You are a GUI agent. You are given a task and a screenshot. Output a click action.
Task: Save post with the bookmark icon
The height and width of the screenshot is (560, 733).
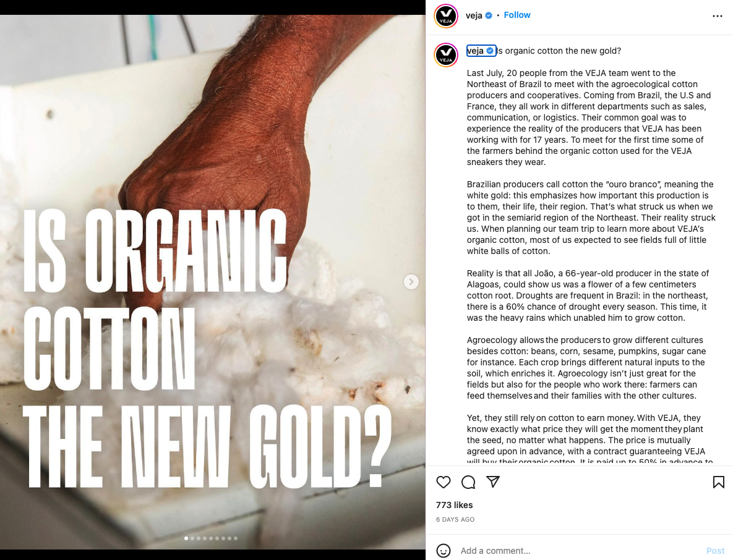719,482
